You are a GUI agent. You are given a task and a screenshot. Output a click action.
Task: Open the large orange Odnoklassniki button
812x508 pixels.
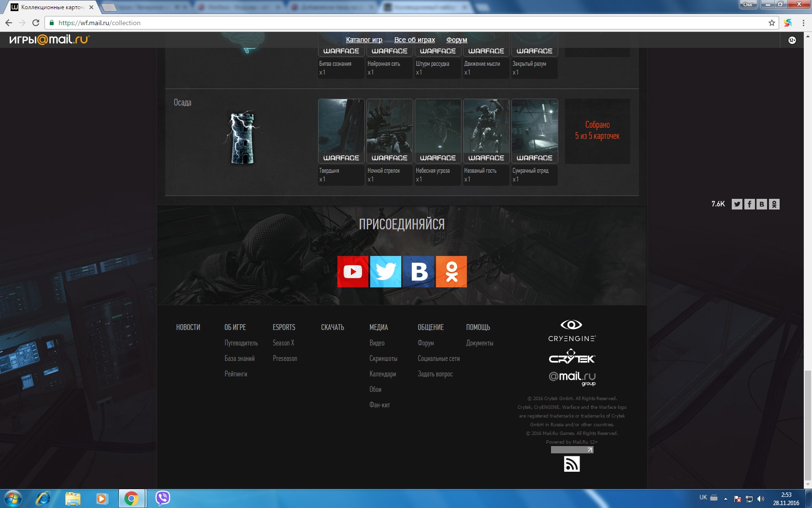pyautogui.click(x=451, y=271)
